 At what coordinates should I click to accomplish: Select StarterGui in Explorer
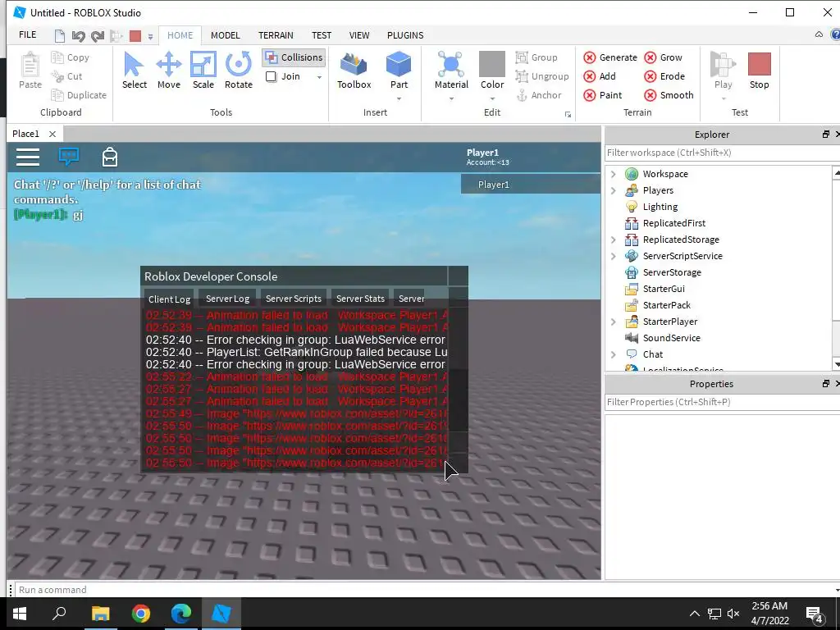(663, 289)
